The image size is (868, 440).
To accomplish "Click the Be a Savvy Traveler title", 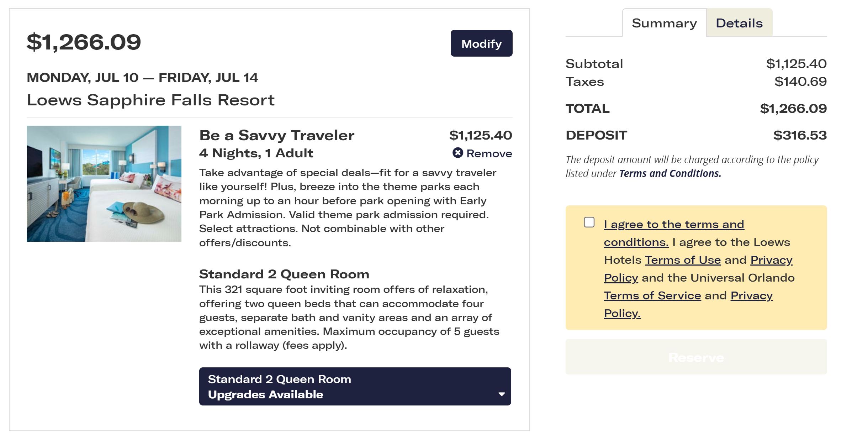I will pyautogui.click(x=277, y=135).
